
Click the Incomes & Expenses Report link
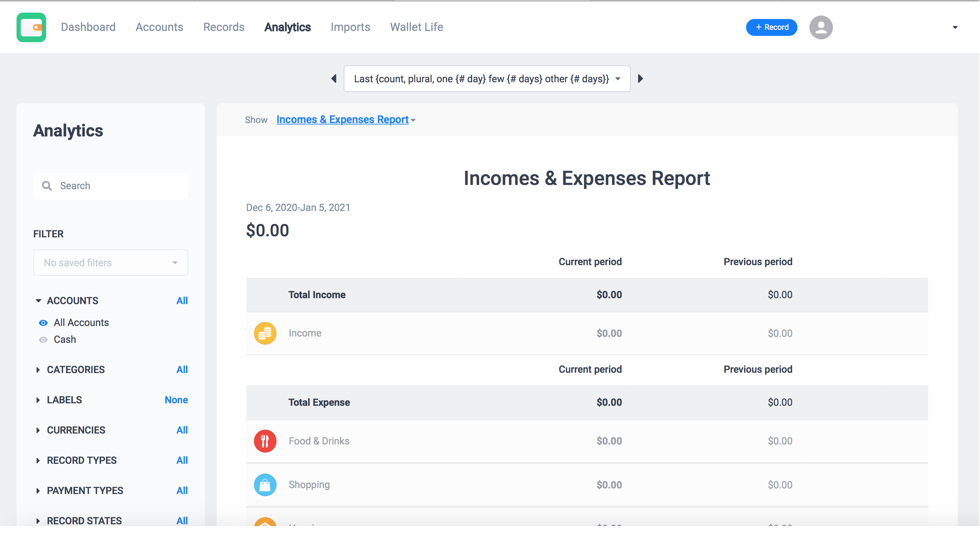tap(342, 120)
